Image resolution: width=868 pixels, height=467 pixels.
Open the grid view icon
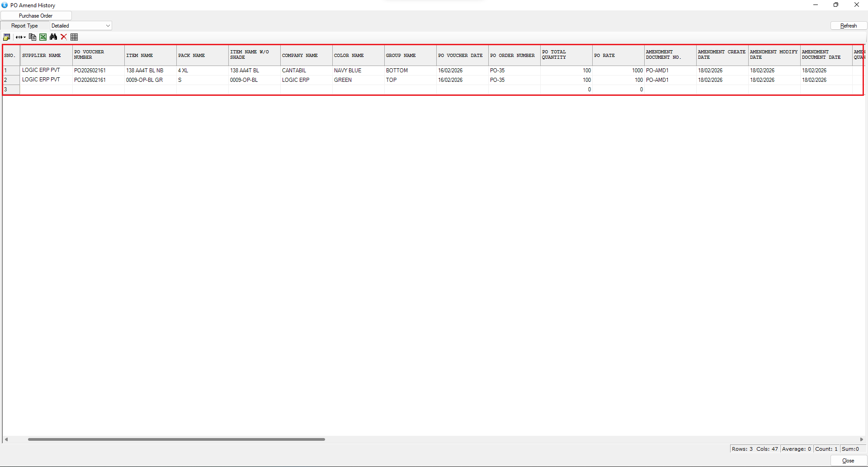75,37
